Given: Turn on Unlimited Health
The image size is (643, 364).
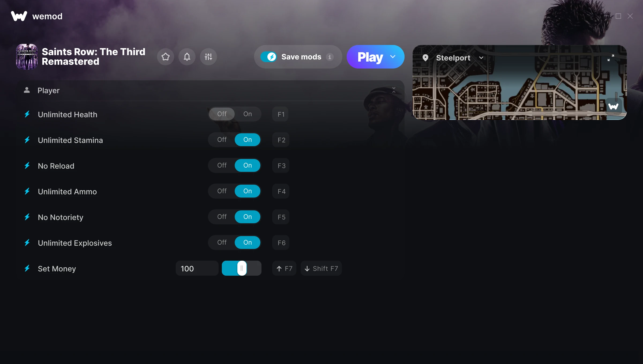Looking at the screenshot, I should pyautogui.click(x=248, y=114).
